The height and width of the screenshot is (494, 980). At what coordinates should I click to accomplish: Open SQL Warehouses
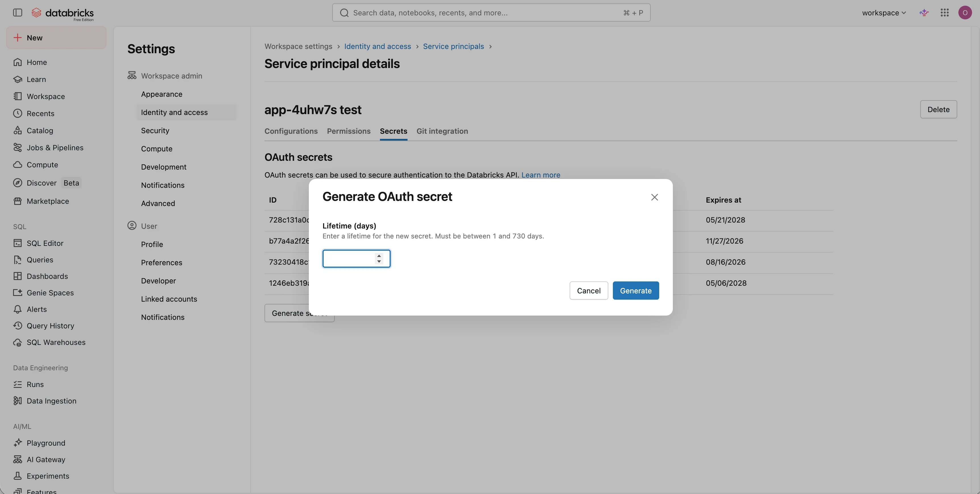tap(56, 342)
